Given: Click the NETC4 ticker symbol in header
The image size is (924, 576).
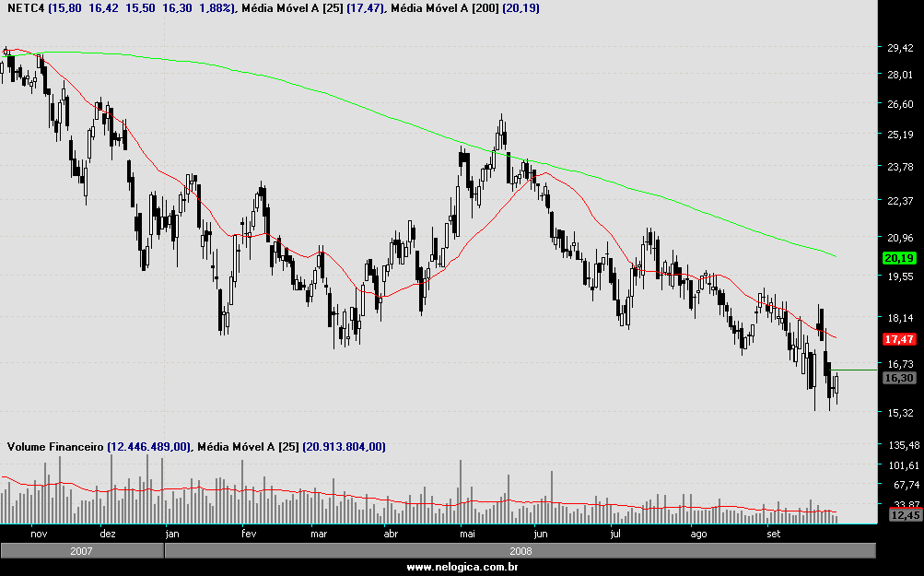Looking at the screenshot, I should (x=26, y=8).
